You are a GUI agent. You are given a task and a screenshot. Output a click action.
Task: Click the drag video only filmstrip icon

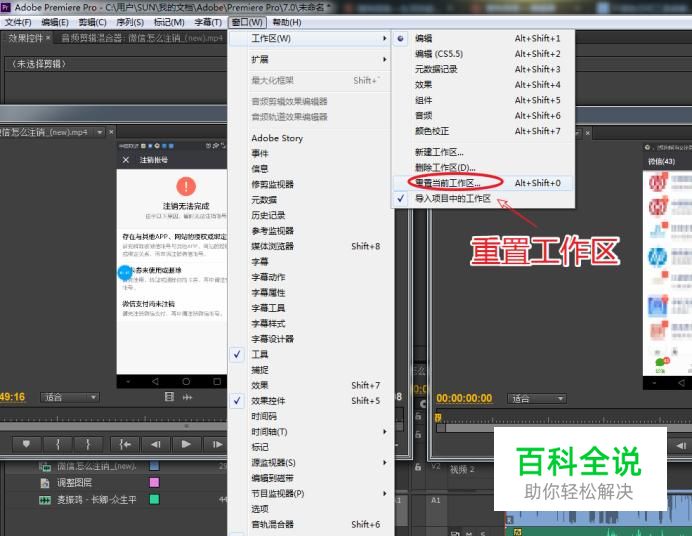(x=169, y=397)
